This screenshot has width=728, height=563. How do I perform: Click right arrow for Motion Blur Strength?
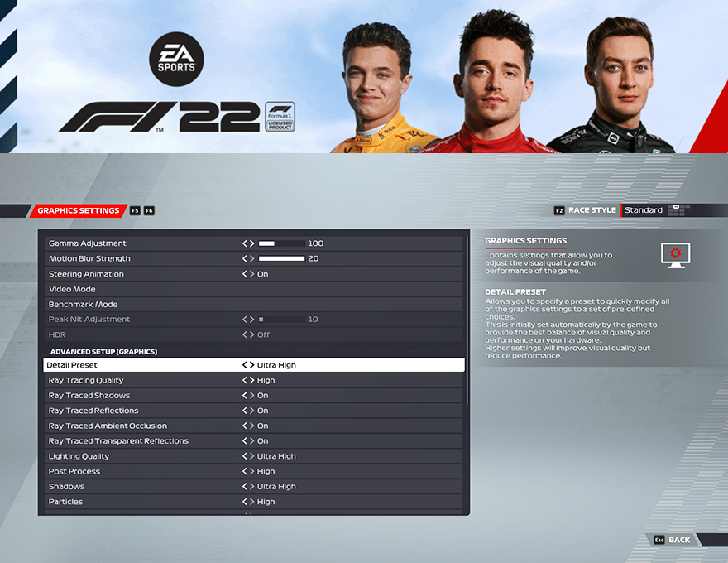click(x=251, y=259)
